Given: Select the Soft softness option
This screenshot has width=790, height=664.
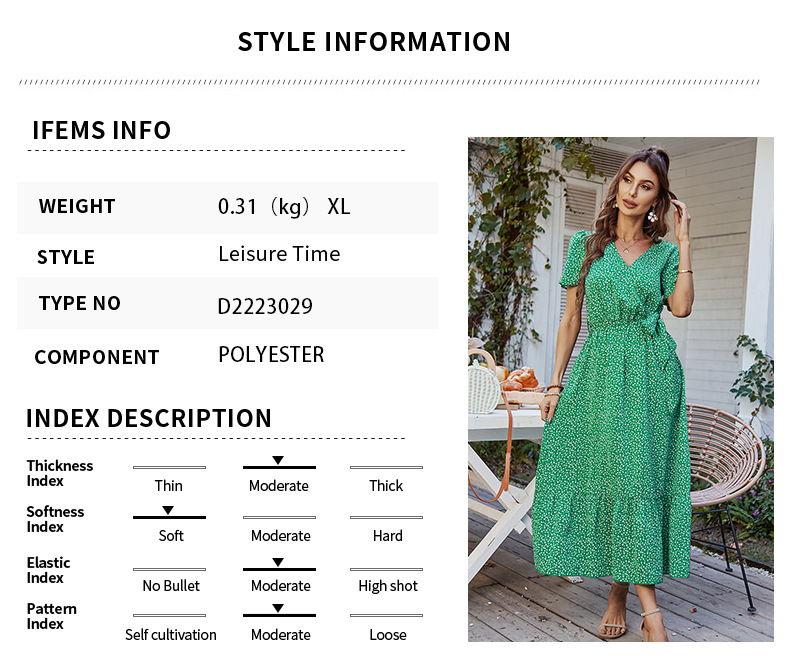Looking at the screenshot, I should tap(171, 536).
